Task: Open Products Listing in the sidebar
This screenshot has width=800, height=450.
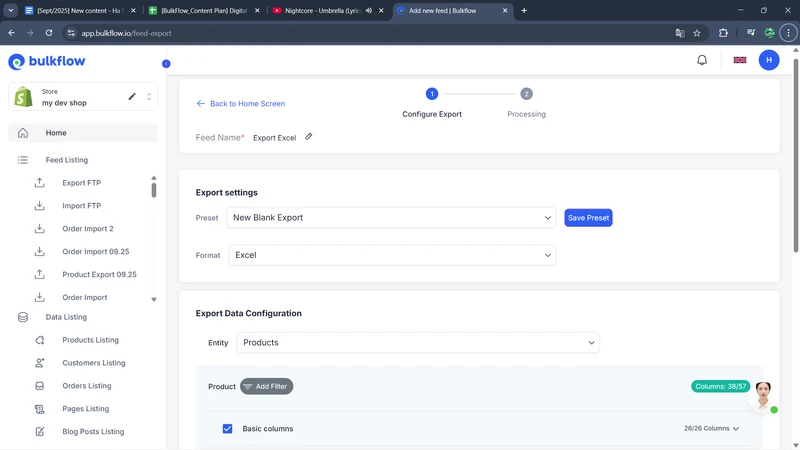Action: [x=90, y=340]
